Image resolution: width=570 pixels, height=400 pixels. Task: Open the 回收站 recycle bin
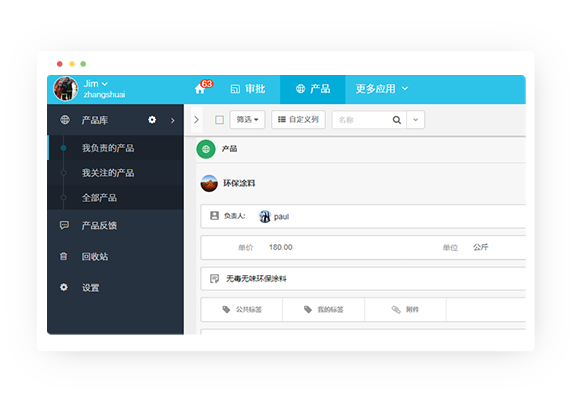pos(95,256)
